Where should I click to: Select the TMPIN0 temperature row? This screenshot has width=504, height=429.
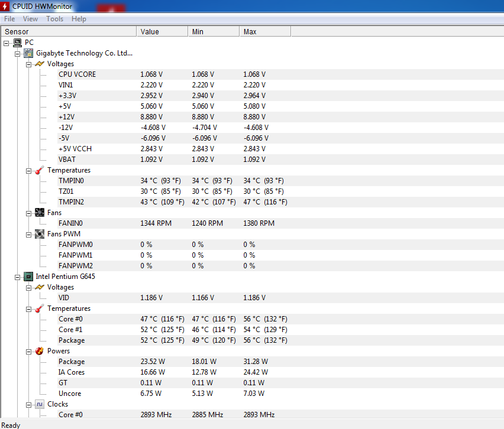(280, 180)
